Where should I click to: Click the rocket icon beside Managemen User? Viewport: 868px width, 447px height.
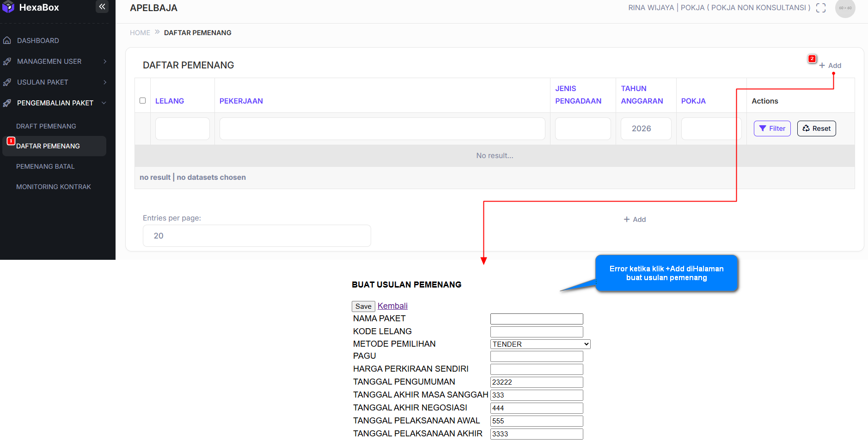[x=7, y=61]
